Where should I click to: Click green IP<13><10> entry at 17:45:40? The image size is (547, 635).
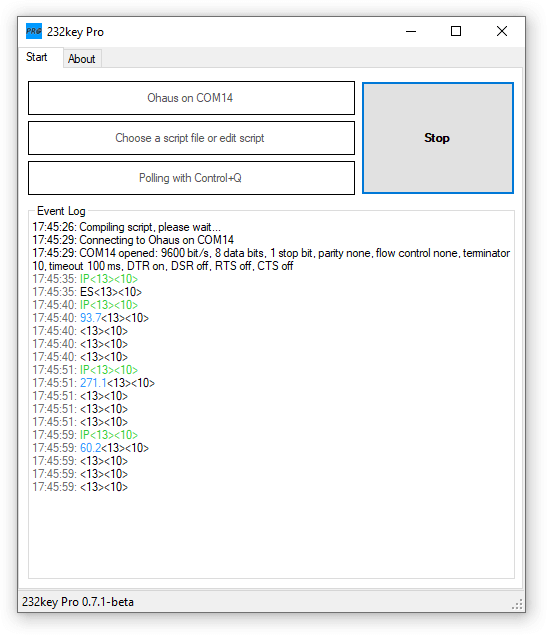109,305
